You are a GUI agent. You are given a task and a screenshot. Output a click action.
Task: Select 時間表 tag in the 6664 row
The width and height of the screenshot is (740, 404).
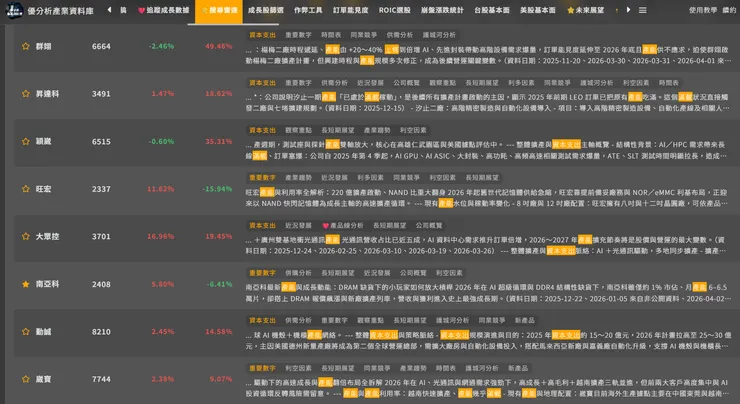click(331, 35)
